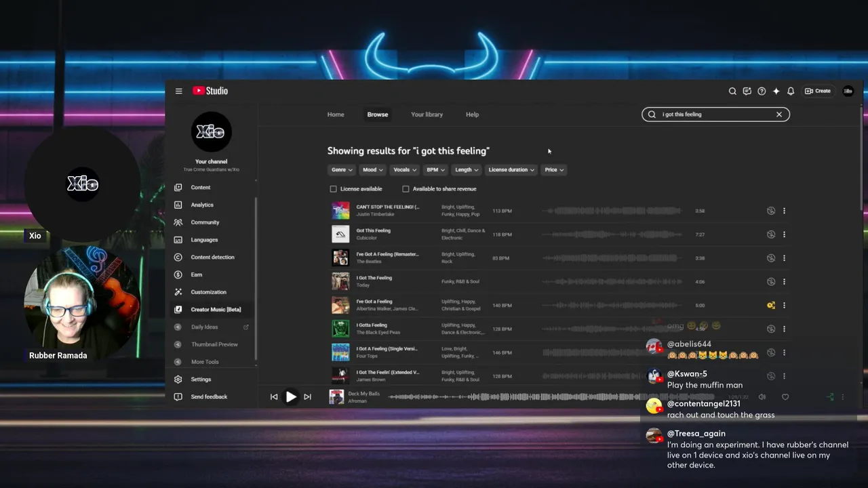Click the yellow revenue share icon for I've Got a Feeling
This screenshot has height=488, width=868.
tap(771, 305)
